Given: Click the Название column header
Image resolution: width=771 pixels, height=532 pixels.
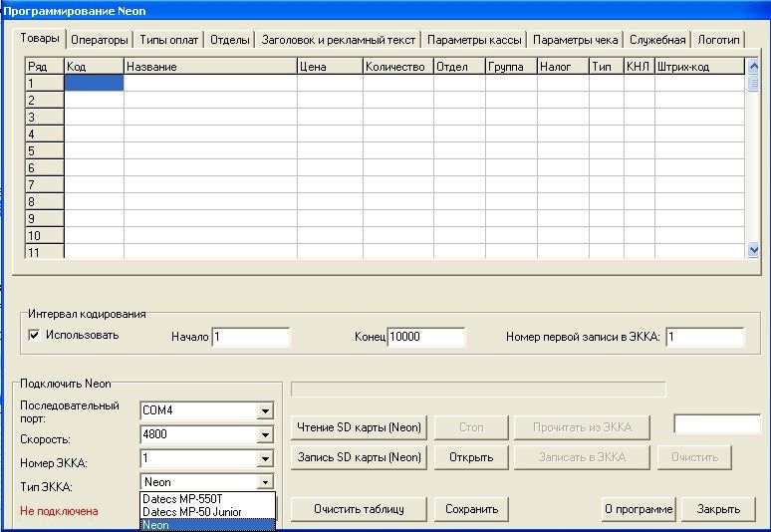Looking at the screenshot, I should point(210,67).
